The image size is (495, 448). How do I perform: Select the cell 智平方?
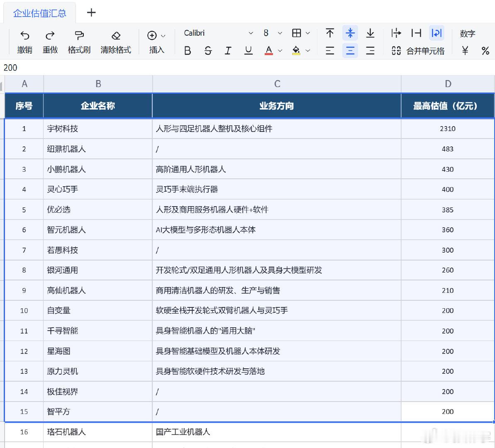[x=98, y=411]
